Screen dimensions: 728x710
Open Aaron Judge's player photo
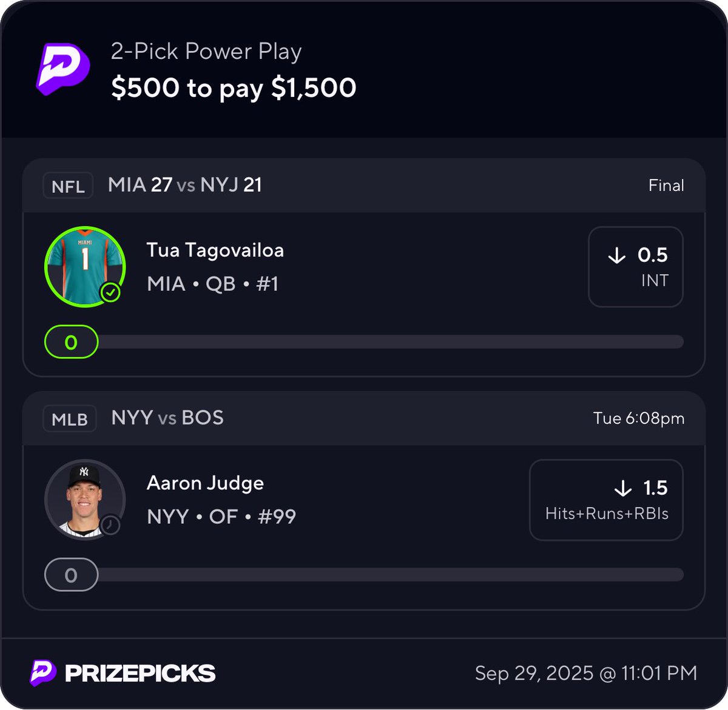coord(84,498)
